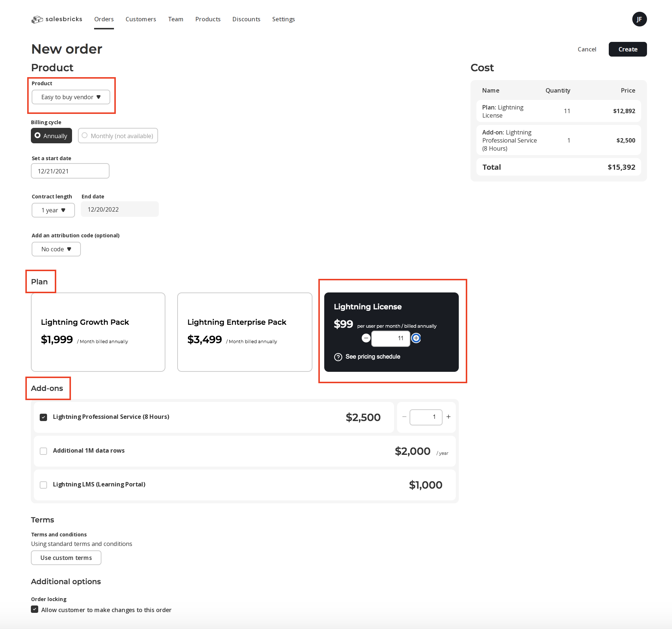The height and width of the screenshot is (629, 672).
Task: Click the $1,000 Lightning LMS price
Action: pyautogui.click(x=426, y=485)
